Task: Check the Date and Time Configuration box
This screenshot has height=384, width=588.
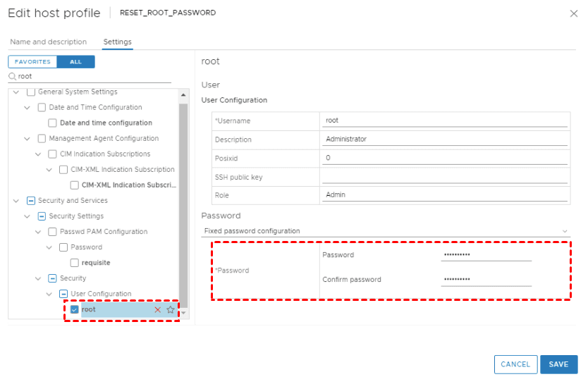Action: click(42, 108)
